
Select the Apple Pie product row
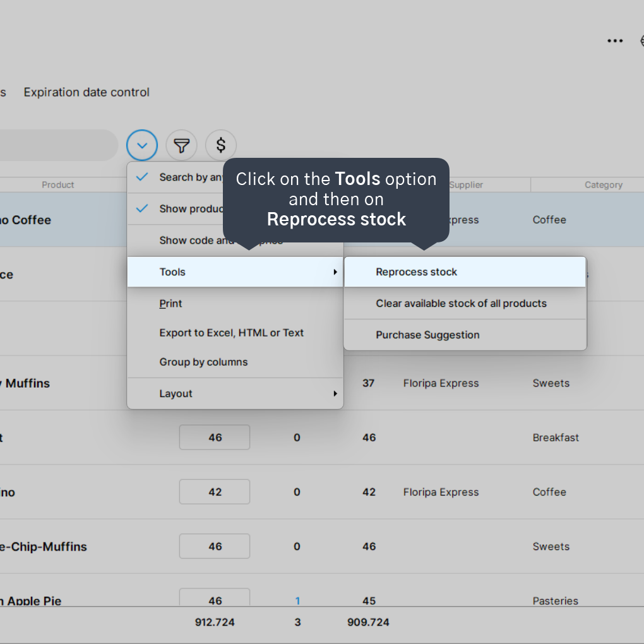tap(322, 590)
